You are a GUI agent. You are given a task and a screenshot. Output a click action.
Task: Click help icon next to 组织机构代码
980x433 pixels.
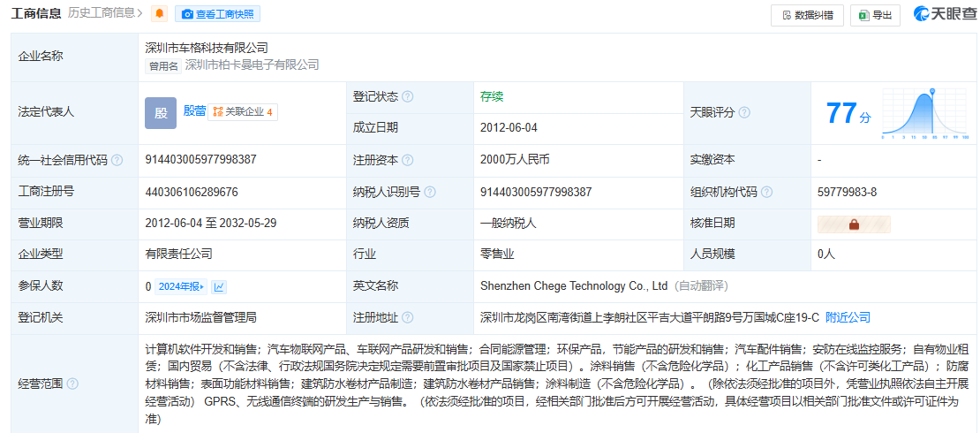767,192
